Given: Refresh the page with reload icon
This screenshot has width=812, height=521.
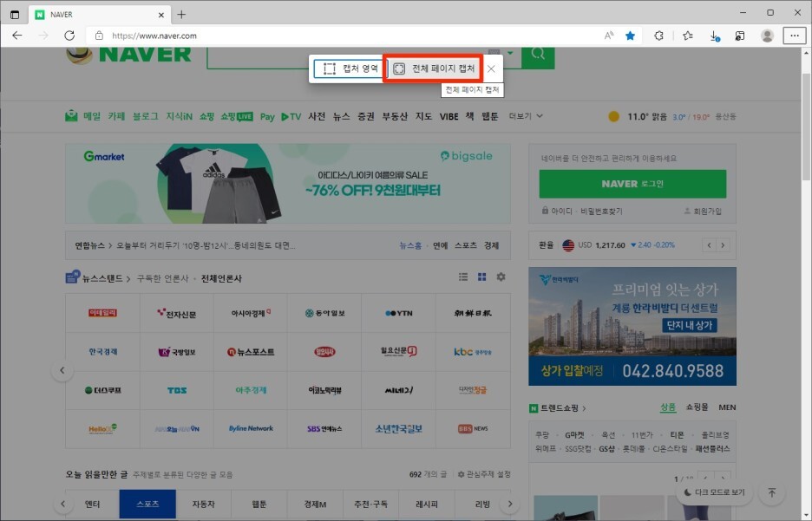Looking at the screenshot, I should (x=69, y=36).
